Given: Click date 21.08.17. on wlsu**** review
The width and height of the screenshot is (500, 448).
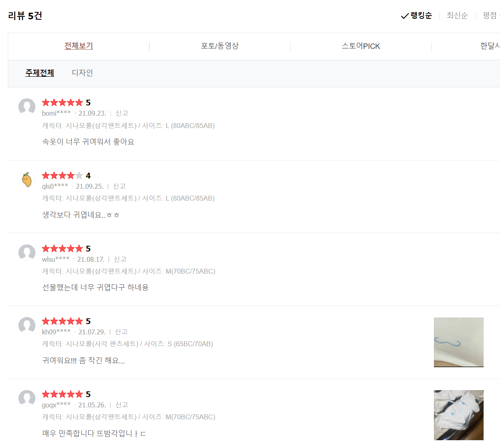Looking at the screenshot, I should (x=91, y=259).
